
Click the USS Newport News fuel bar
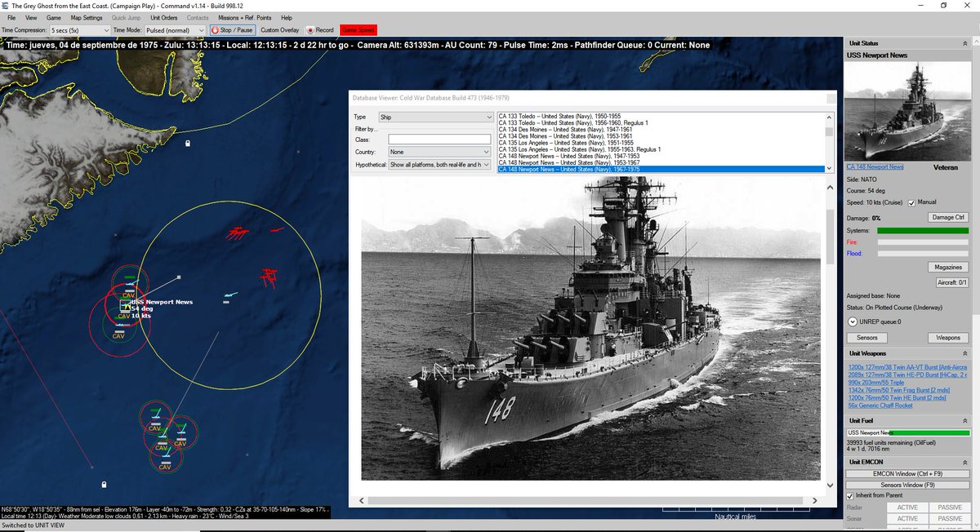tap(908, 432)
